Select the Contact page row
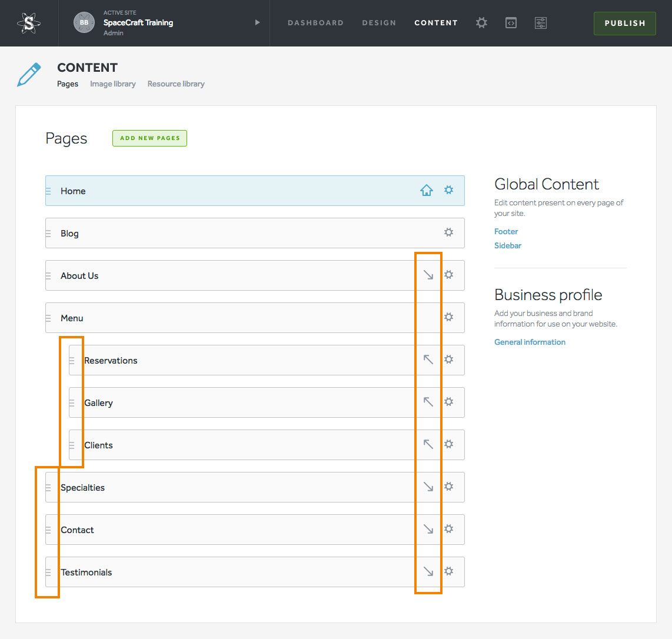672x639 pixels. point(255,530)
